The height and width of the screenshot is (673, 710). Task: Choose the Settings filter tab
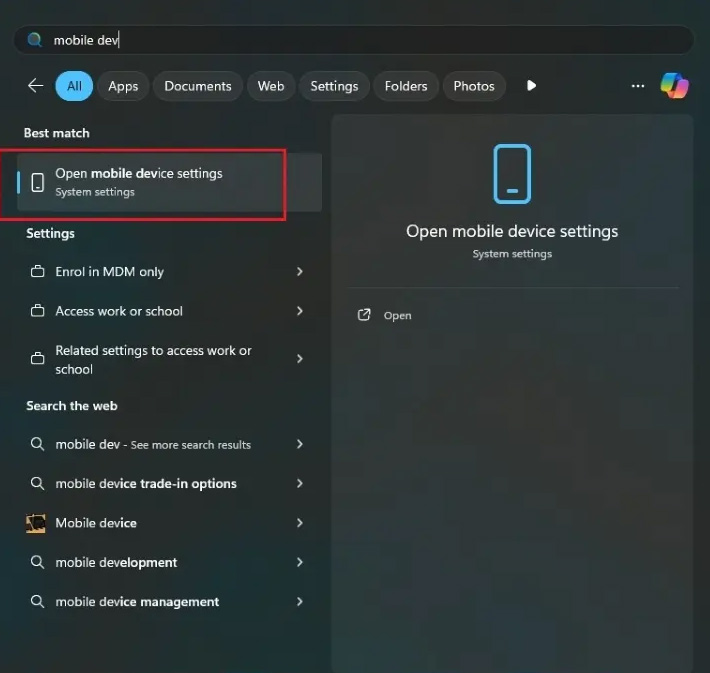click(334, 86)
